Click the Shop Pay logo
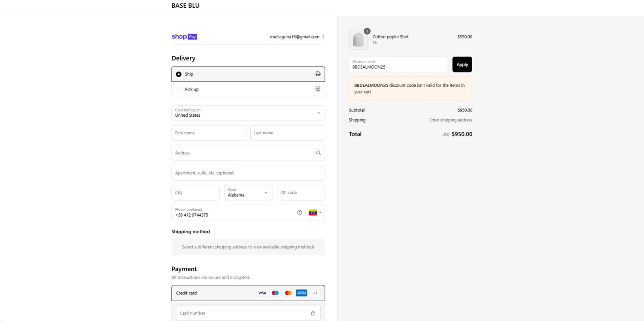This screenshot has width=644, height=321. [184, 37]
